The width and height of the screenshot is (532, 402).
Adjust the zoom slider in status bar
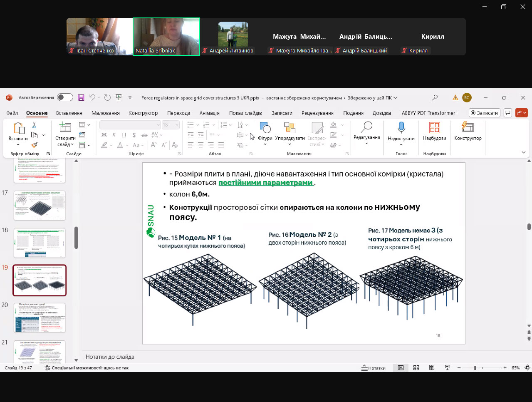tap(475, 368)
